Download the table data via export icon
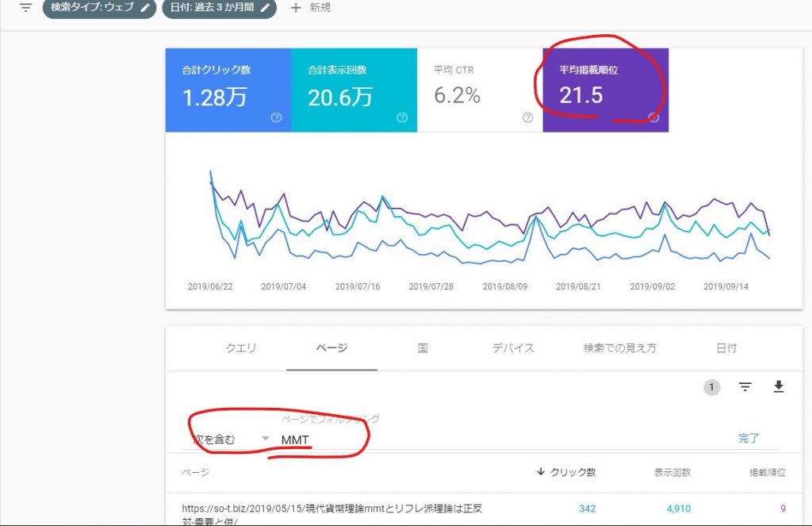812x526 pixels. click(x=779, y=386)
